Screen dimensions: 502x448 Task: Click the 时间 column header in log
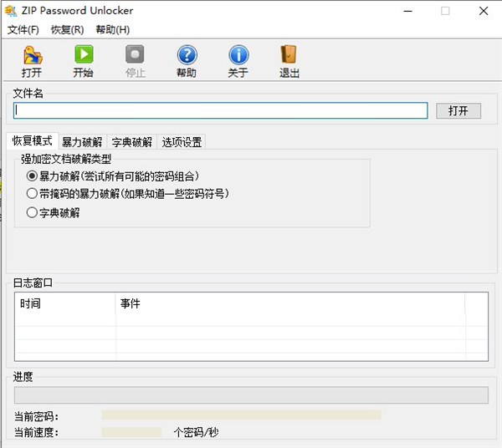tap(65, 303)
